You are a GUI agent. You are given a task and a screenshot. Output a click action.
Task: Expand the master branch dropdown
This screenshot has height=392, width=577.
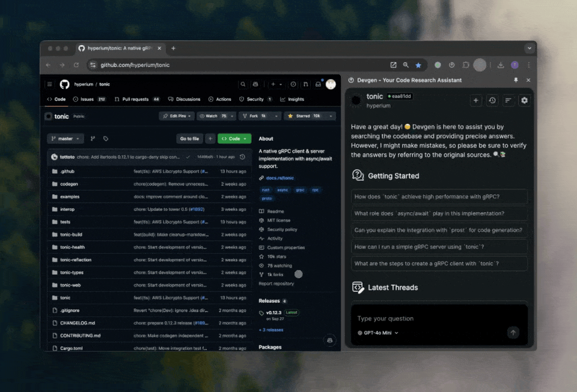click(66, 139)
